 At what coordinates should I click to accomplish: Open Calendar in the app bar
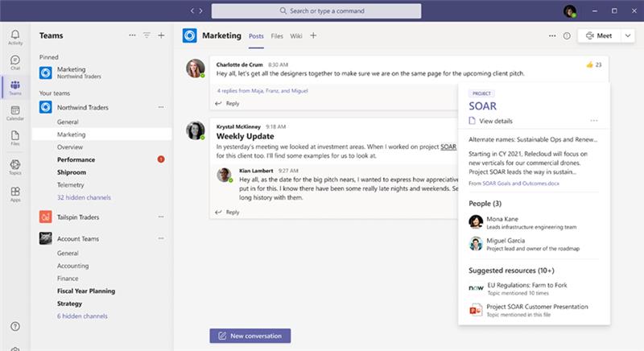coord(15,113)
